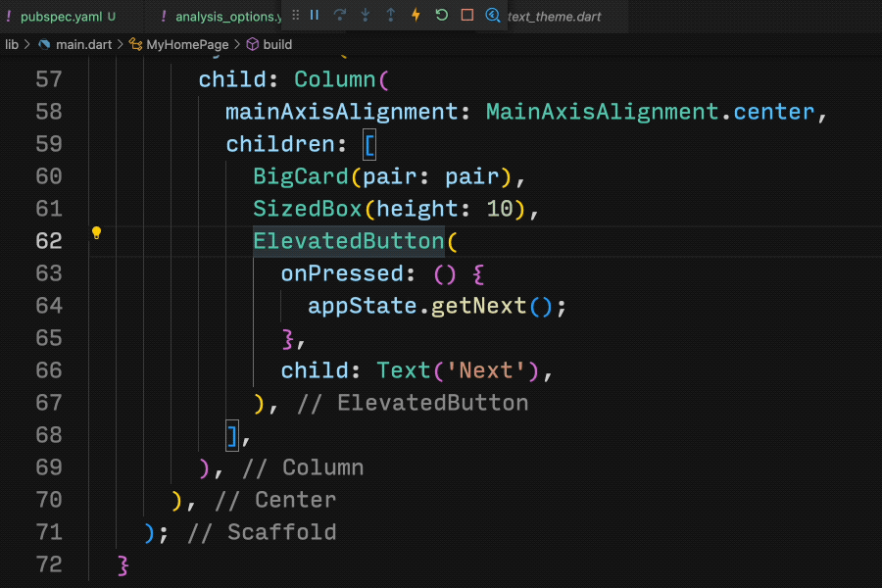Viewport: 882px width, 588px height.
Task: Restart the Flutter app via green restart icon
Action: pos(441,15)
